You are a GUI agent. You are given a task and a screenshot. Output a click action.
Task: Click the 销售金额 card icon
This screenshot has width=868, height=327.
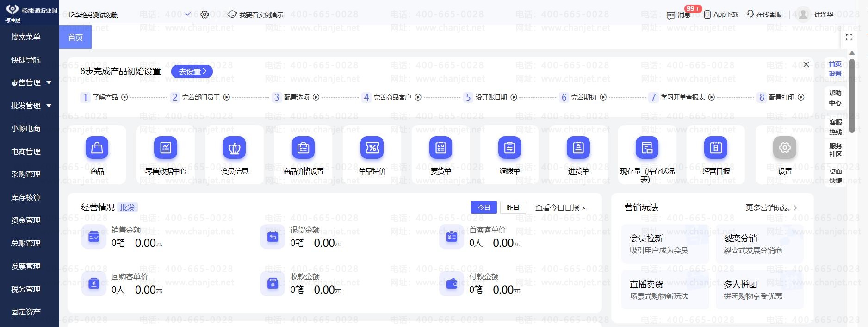[x=94, y=237]
